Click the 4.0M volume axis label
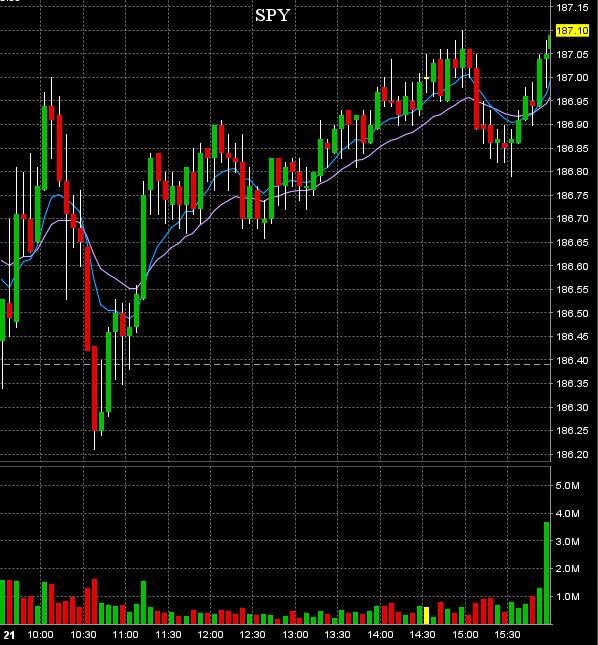The height and width of the screenshot is (645, 598). point(567,514)
